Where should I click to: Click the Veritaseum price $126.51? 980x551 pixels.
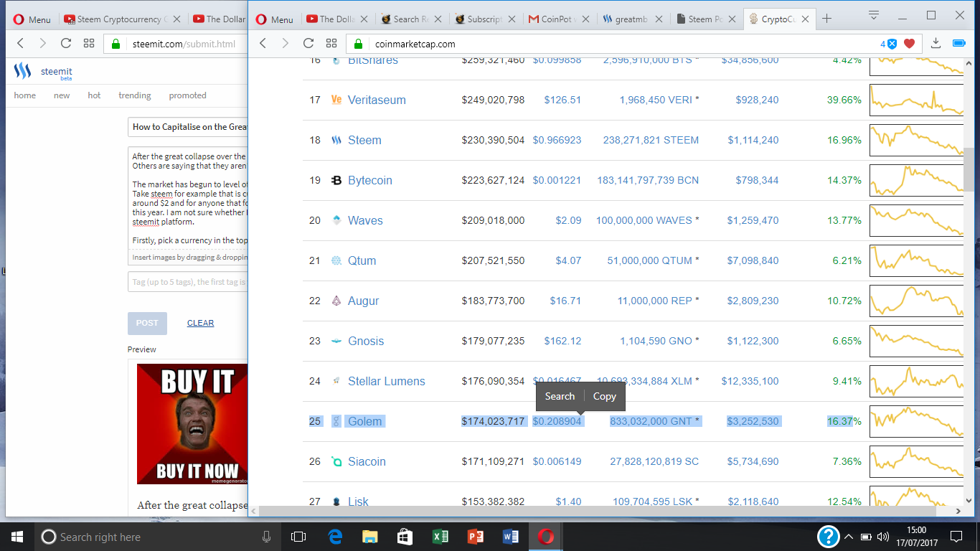[562, 100]
